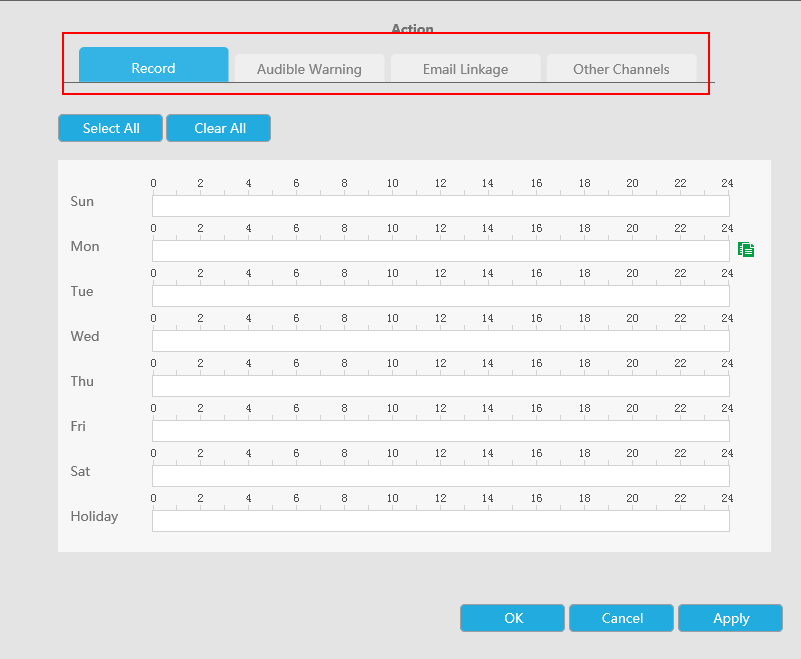The width and height of the screenshot is (801, 659).
Task: Go to the Other Channels tab
Action: coord(621,69)
